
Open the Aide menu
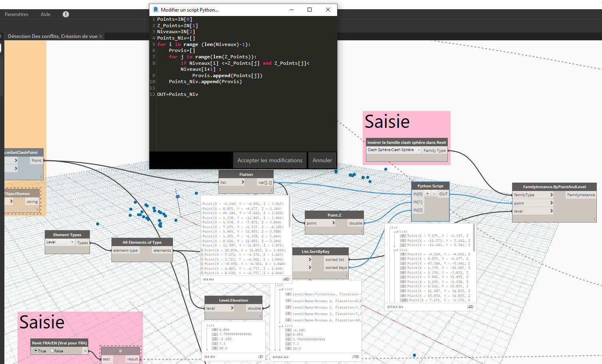(x=46, y=14)
